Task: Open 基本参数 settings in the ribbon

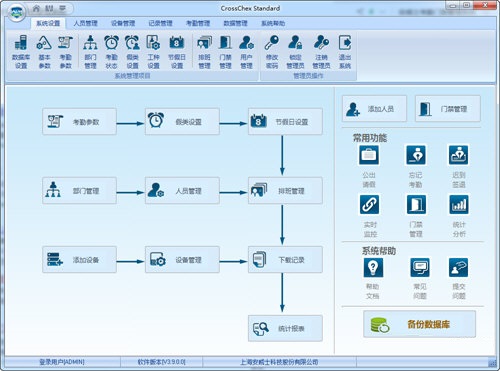Action: (x=44, y=52)
